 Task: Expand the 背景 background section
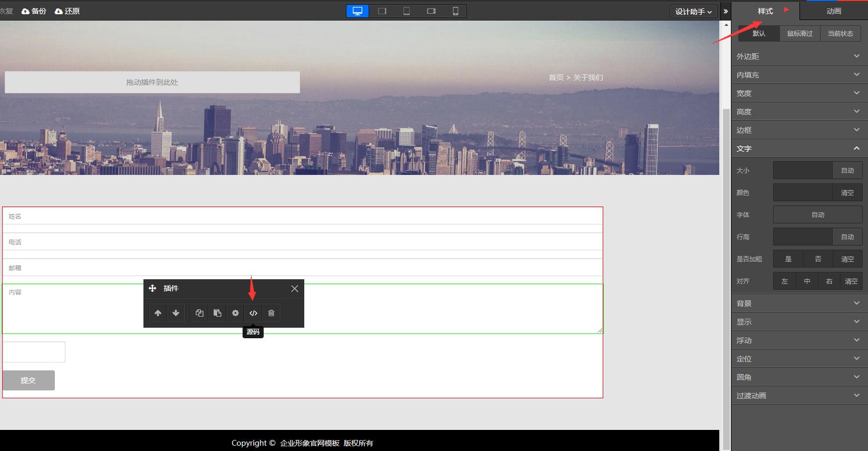coord(798,303)
